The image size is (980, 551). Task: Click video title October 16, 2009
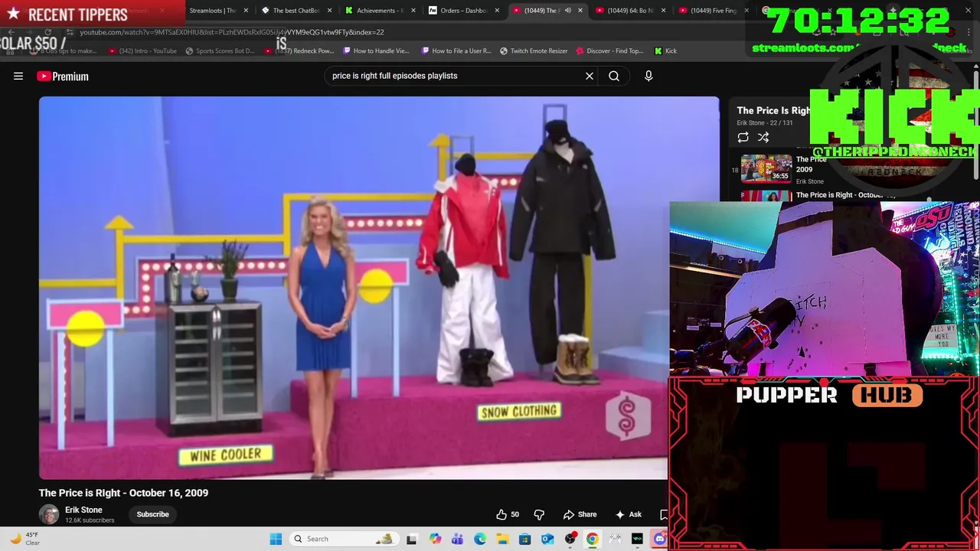pos(123,493)
